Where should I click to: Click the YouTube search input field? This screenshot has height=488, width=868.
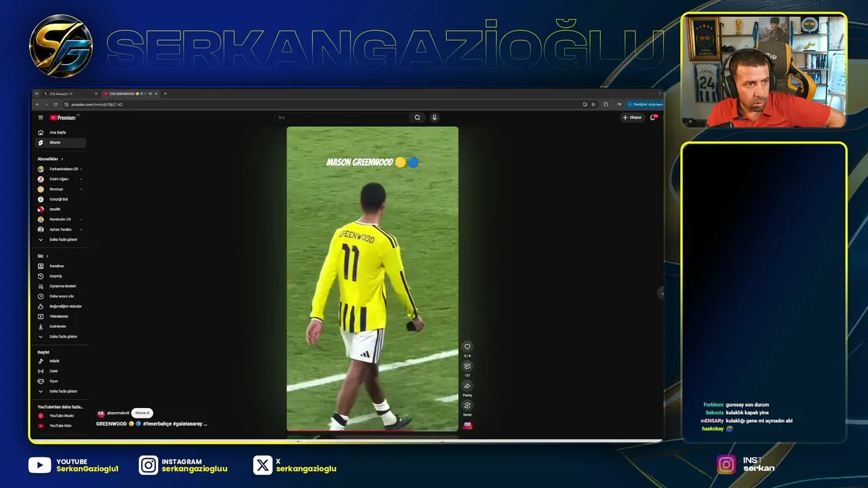342,117
